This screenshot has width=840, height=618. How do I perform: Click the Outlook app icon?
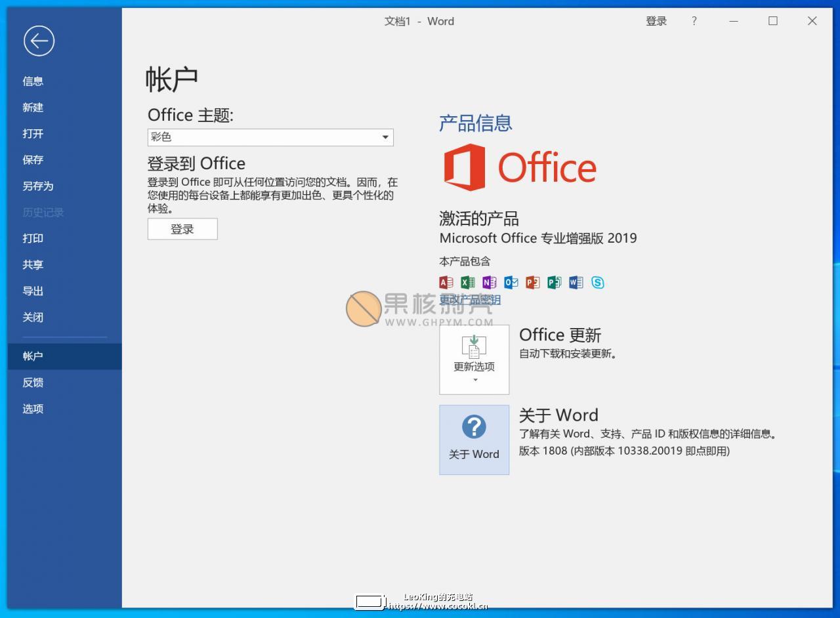point(511,282)
